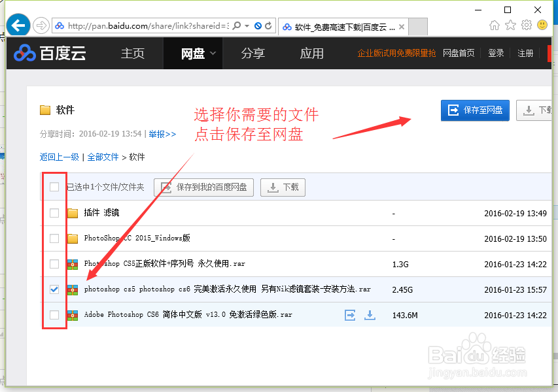Check the box for 插件 滤镜 folder
Viewport: 558px width, 392px height.
(x=54, y=213)
